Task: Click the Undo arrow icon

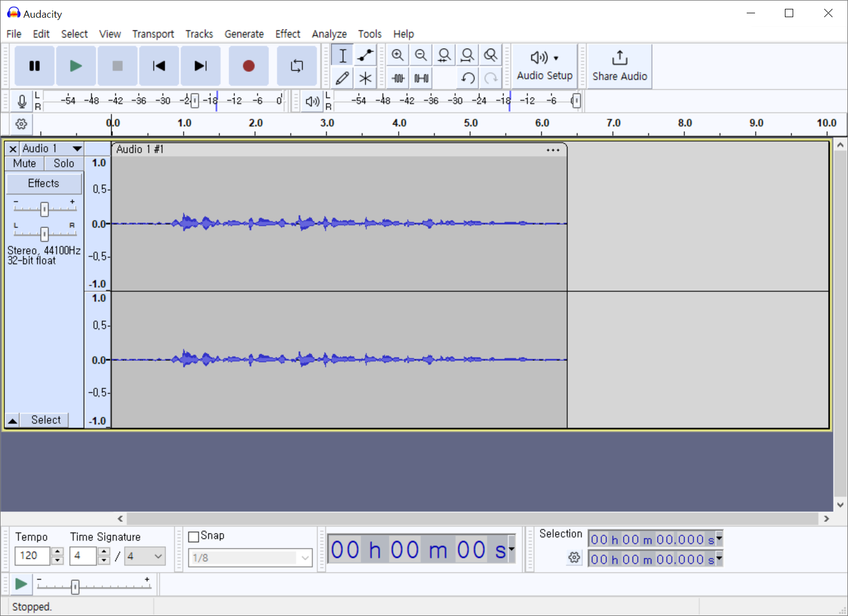Action: pyautogui.click(x=467, y=78)
